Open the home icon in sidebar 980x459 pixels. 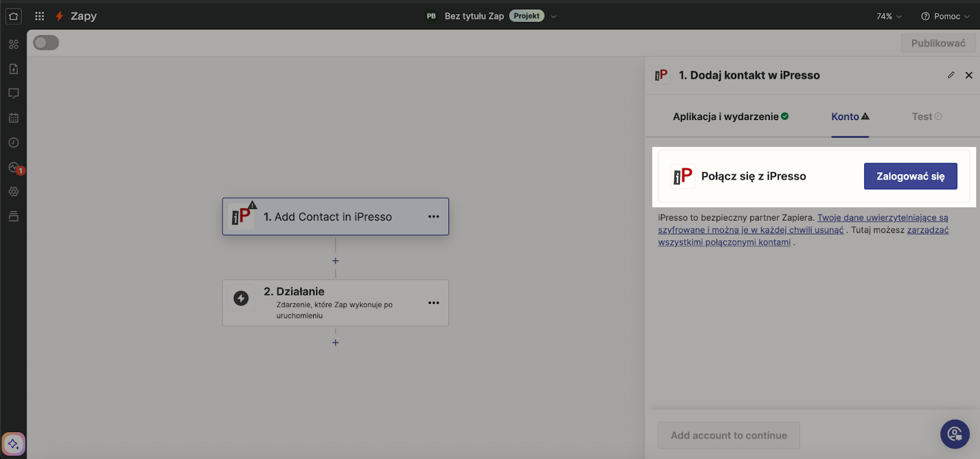click(x=13, y=16)
